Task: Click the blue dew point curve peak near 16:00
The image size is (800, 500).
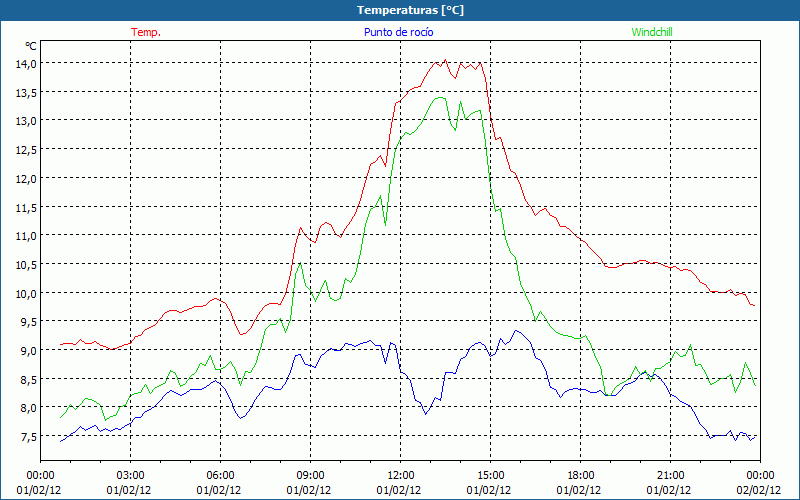Action: (x=516, y=331)
